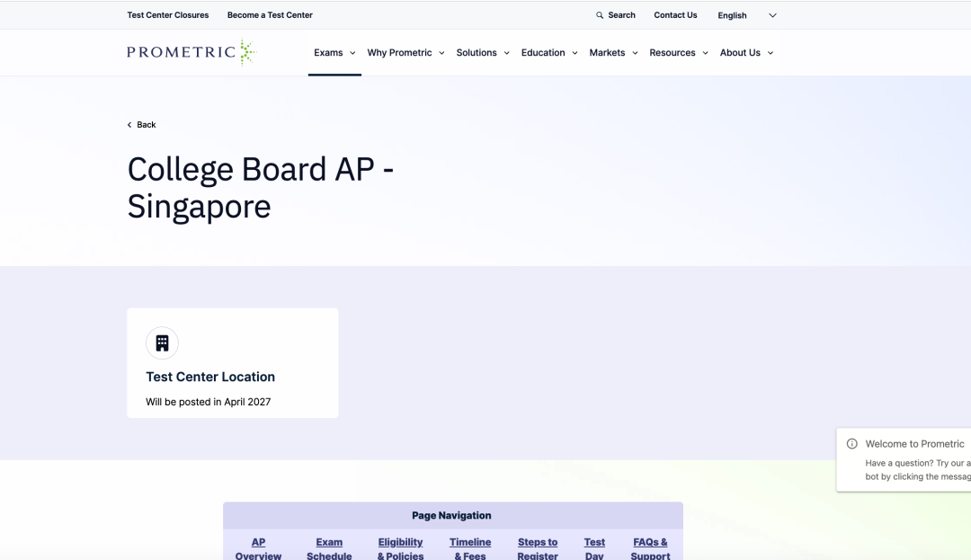The image size is (971, 560).
Task: Click the 'Have a question?' popup message
Action: click(918, 469)
